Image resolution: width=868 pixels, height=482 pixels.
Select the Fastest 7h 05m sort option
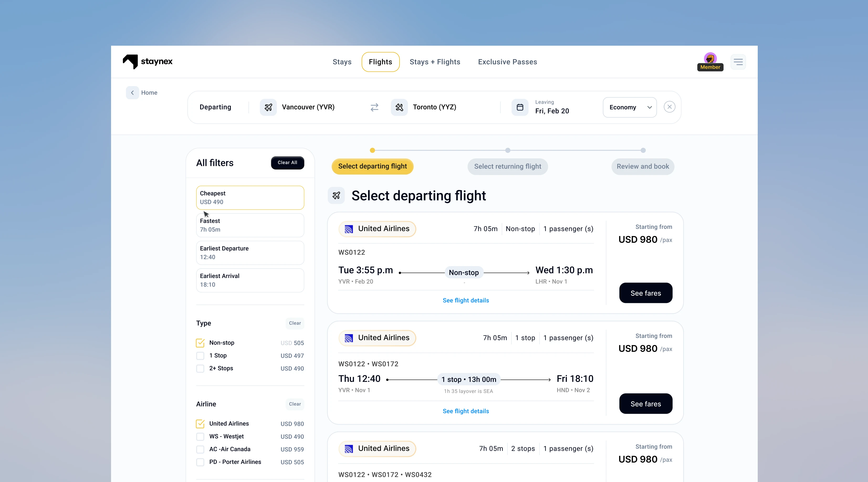(250, 225)
